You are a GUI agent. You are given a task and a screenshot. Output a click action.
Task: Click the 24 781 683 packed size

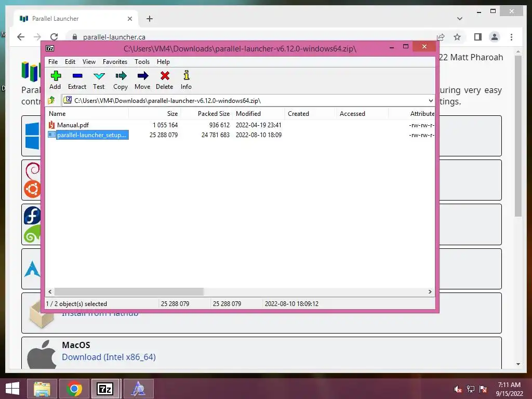pyautogui.click(x=216, y=135)
